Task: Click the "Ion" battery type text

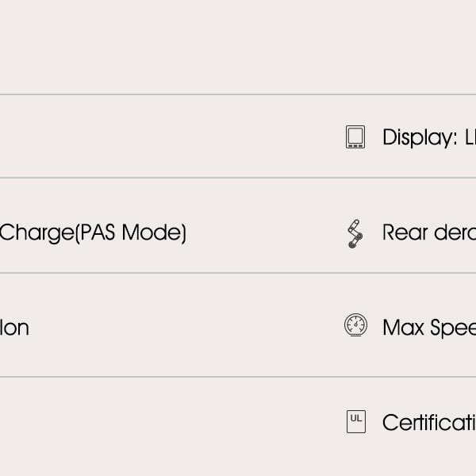Action: click(14, 327)
